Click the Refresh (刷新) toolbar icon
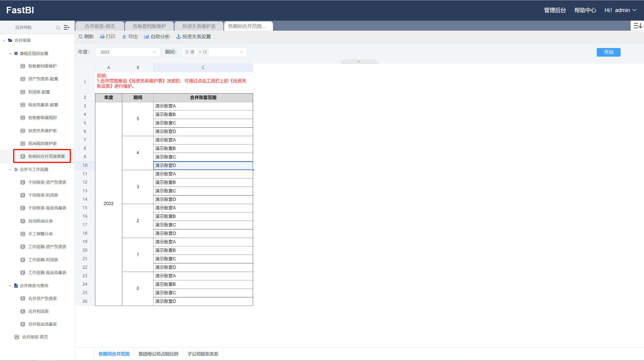Image resolution: width=644 pixels, height=361 pixels. coord(80,36)
